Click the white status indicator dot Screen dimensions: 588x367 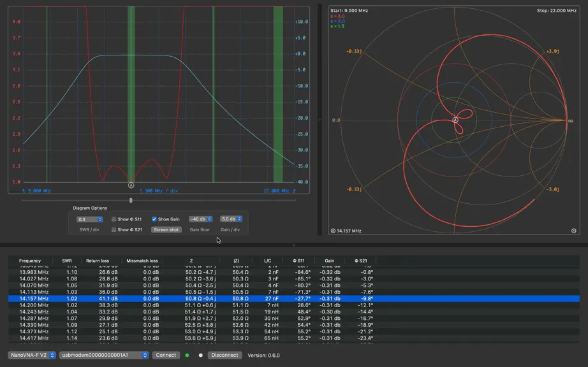point(201,355)
